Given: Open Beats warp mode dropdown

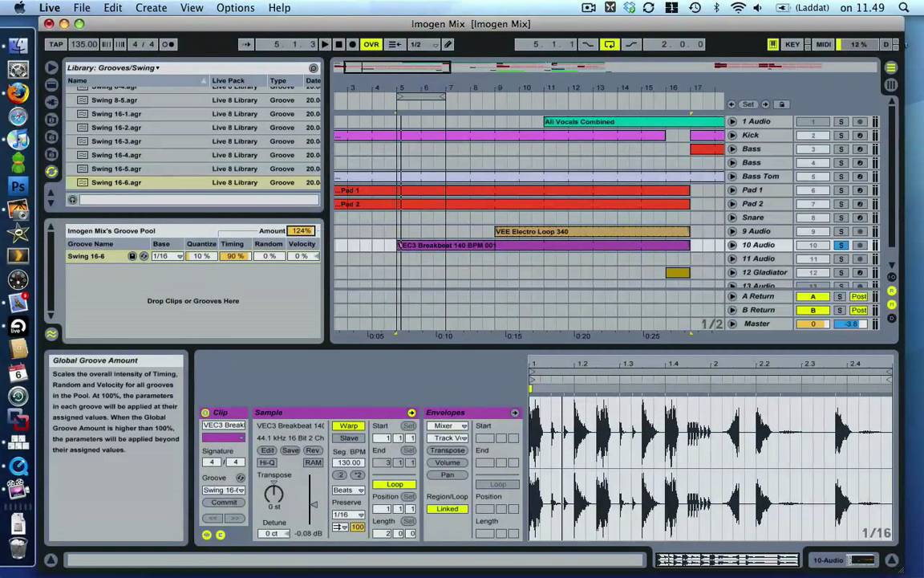Looking at the screenshot, I should click(348, 490).
